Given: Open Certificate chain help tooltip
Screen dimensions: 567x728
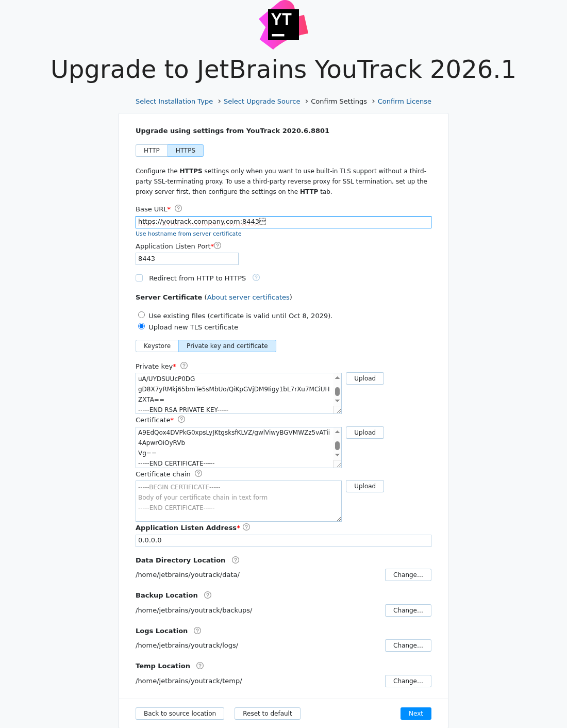Looking at the screenshot, I should coord(198,473).
